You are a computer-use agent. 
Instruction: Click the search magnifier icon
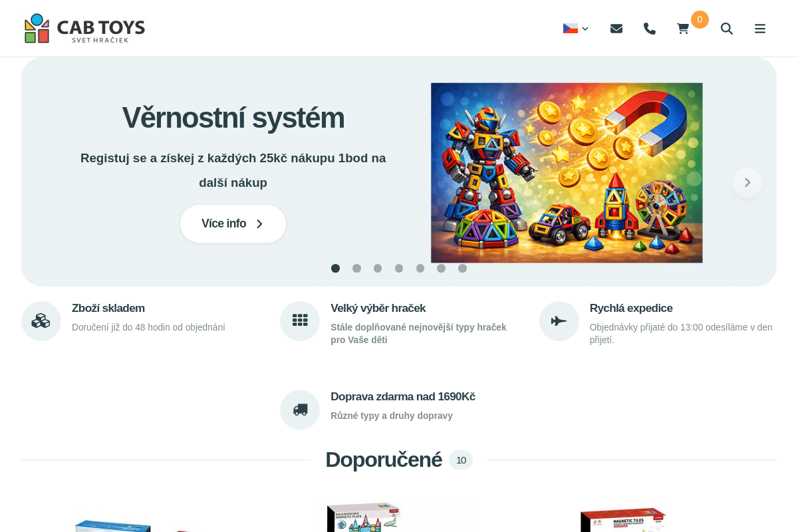tap(726, 29)
